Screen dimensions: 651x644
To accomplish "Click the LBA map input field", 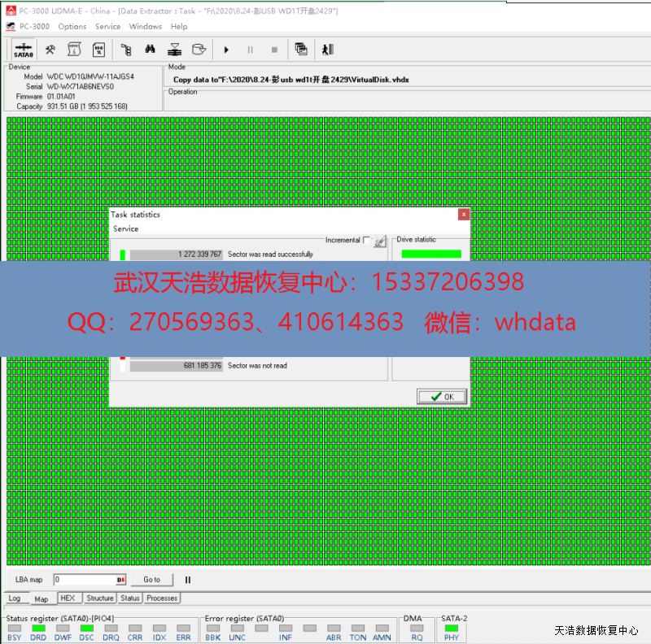I will pyautogui.click(x=85, y=580).
